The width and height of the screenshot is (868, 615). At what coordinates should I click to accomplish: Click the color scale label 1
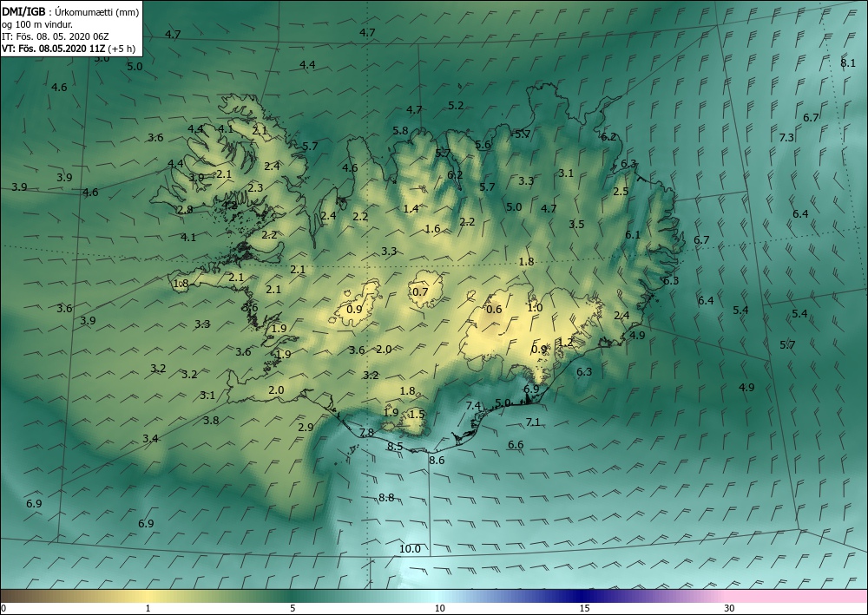click(148, 608)
